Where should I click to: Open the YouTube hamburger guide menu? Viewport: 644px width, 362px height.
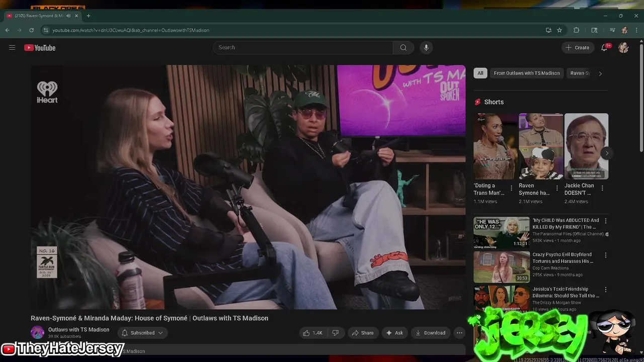(x=12, y=48)
